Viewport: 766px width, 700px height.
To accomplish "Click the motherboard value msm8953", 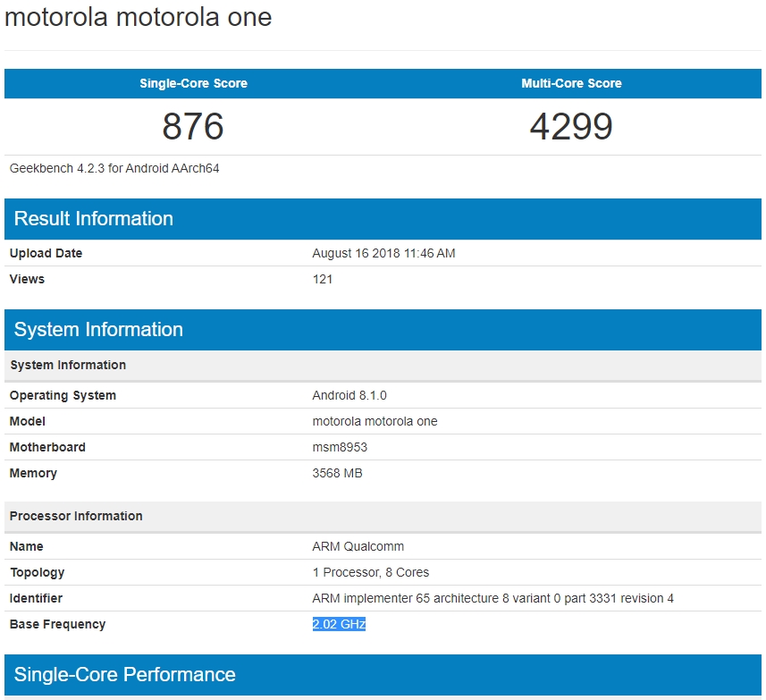I will click(x=340, y=447).
